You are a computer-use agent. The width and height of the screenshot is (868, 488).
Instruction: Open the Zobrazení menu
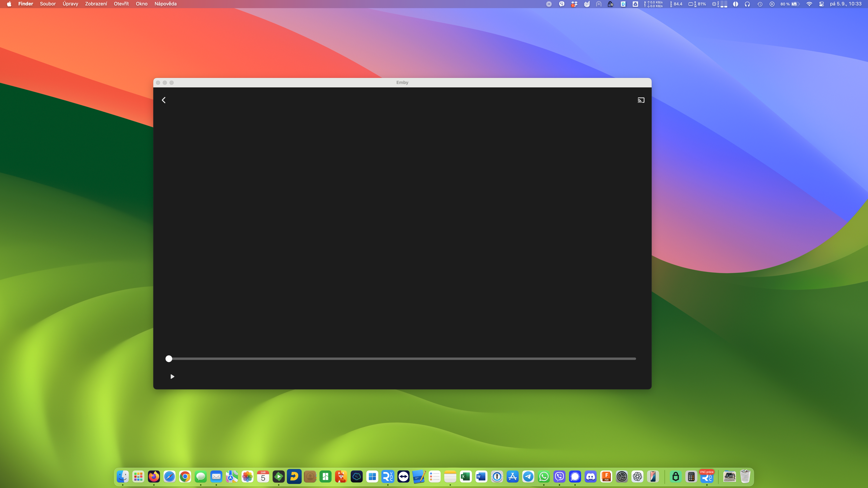[x=96, y=4]
